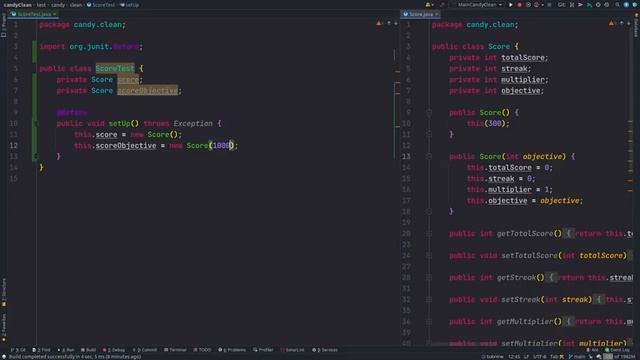Expand folded getMultiplier method at line 36
The image size is (640, 360).
click(429, 322)
